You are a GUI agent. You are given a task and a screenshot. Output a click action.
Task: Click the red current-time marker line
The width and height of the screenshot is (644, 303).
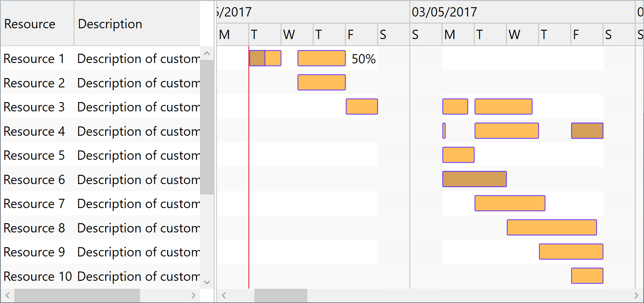249,161
